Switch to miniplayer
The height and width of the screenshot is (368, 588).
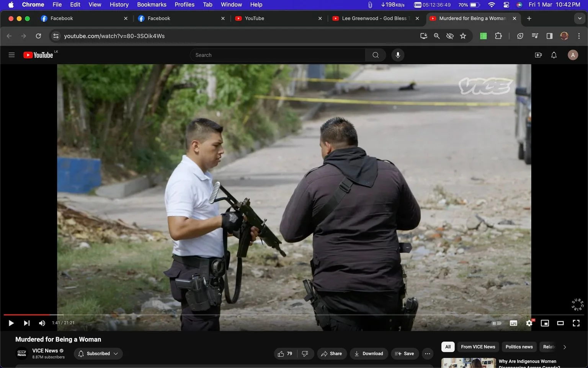point(545,323)
